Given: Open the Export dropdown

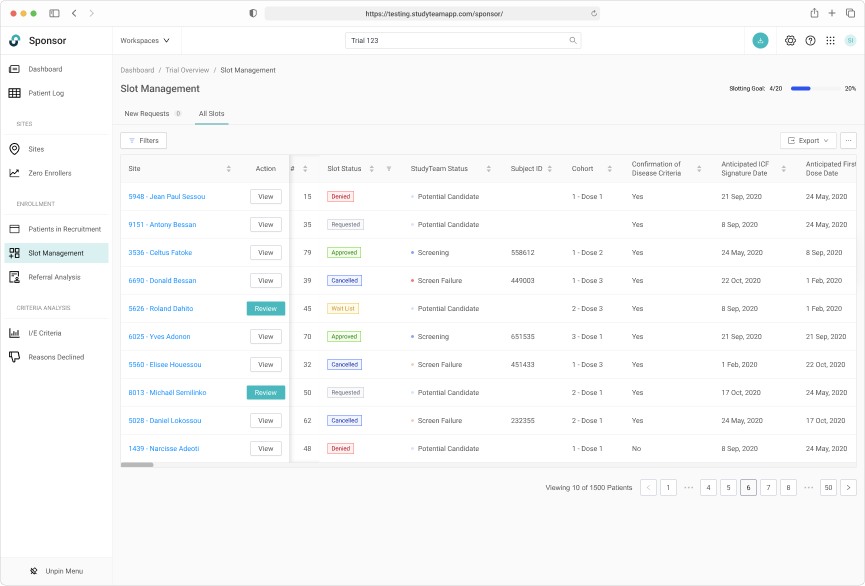Looking at the screenshot, I should click(808, 141).
